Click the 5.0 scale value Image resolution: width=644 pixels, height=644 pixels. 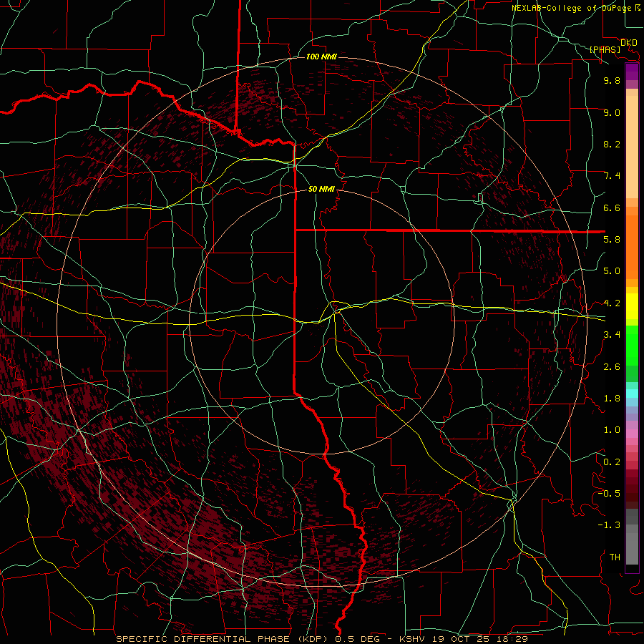[612, 271]
